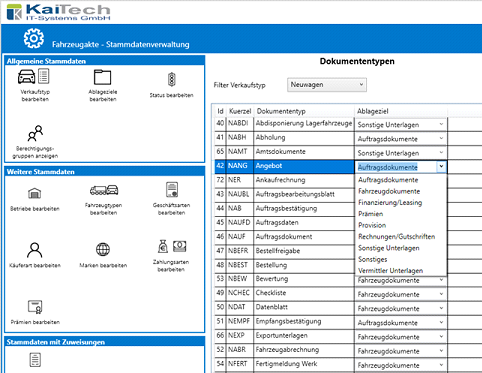This screenshot has height=373, width=482.
Task: Select the Fahrzeugabrechnung cell
Action: 304,350
